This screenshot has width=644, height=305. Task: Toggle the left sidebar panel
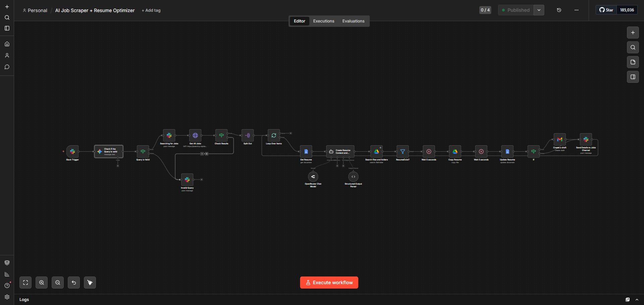pos(7,29)
